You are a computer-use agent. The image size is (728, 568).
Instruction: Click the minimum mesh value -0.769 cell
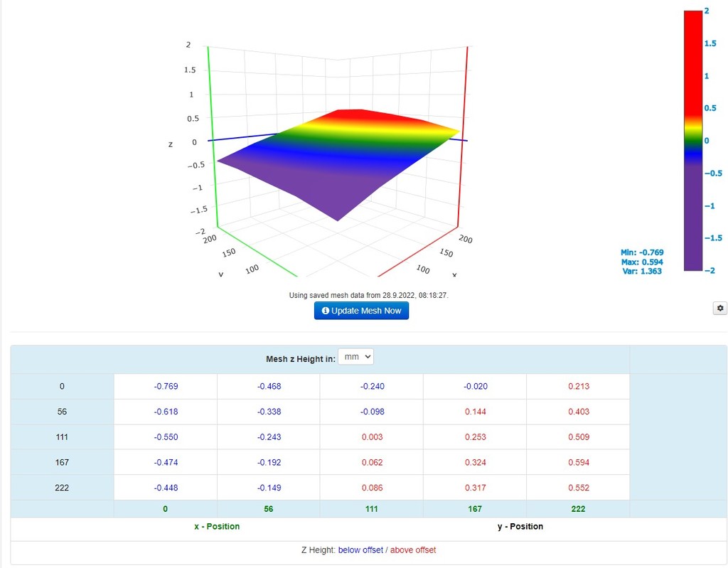(x=164, y=386)
